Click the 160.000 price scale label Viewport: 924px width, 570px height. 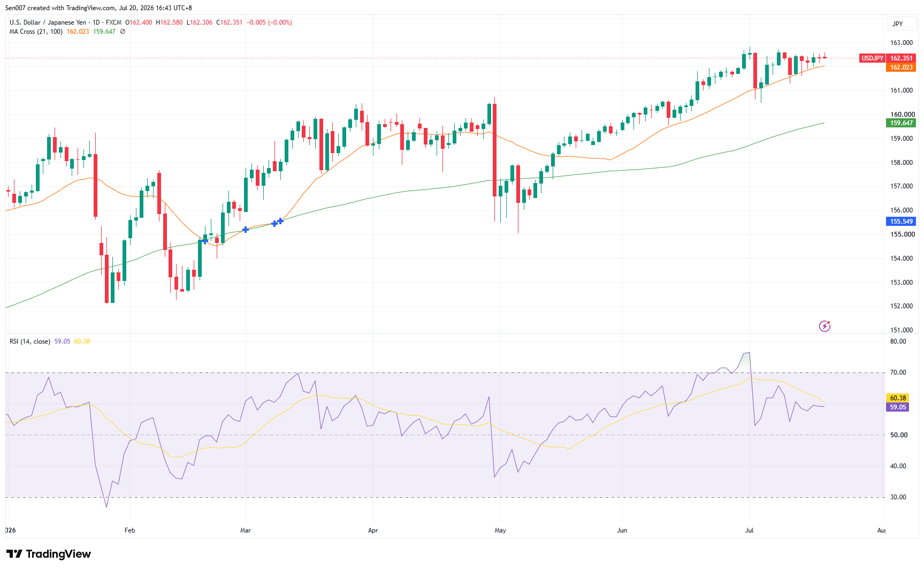pyautogui.click(x=903, y=115)
